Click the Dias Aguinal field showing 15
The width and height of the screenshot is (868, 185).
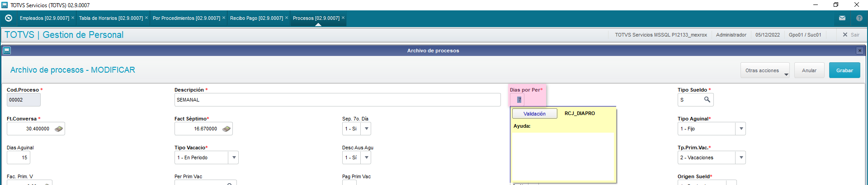[19, 157]
